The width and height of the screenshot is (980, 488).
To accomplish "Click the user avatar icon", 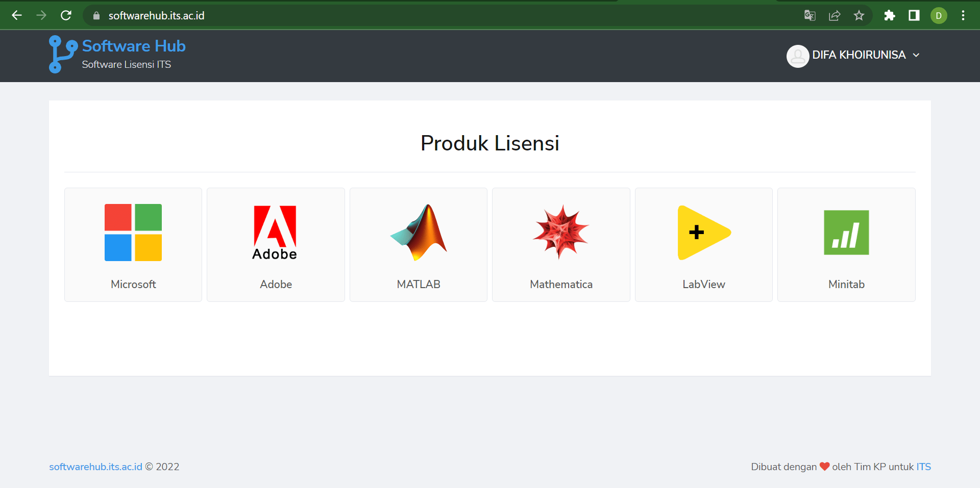I will 797,56.
